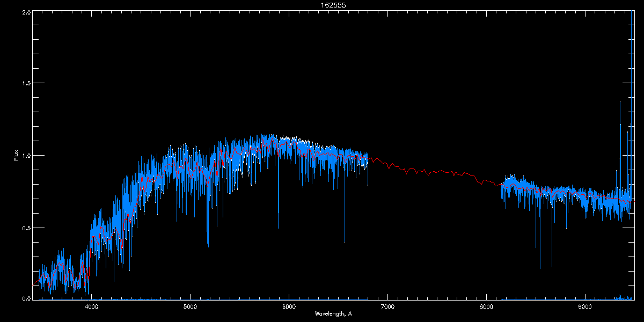The width and height of the screenshot is (644, 322).
Task: Select the 4000 x-axis tick label
Action: coord(91,306)
